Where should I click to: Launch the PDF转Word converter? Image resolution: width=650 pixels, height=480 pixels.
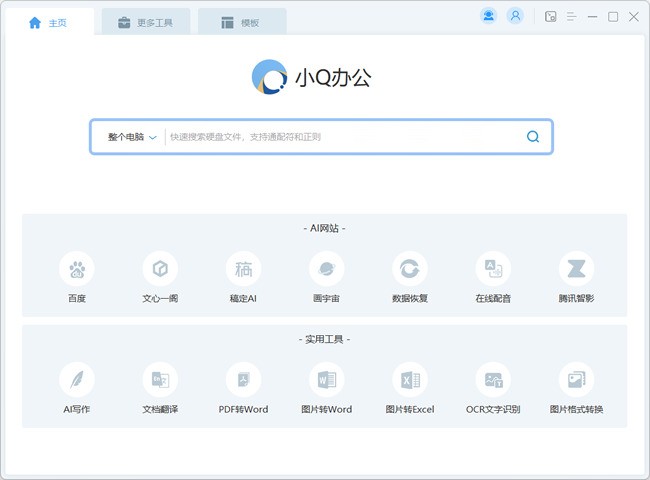[x=243, y=380]
